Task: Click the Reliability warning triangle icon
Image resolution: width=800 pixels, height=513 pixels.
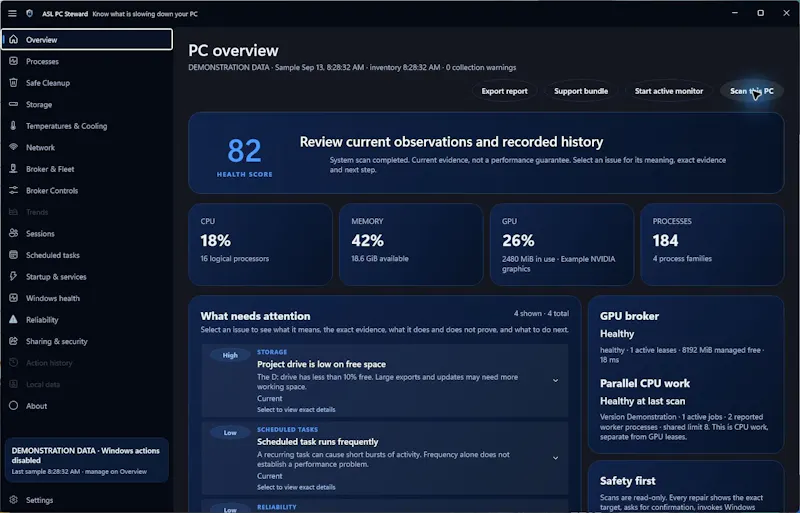Action: tap(14, 320)
